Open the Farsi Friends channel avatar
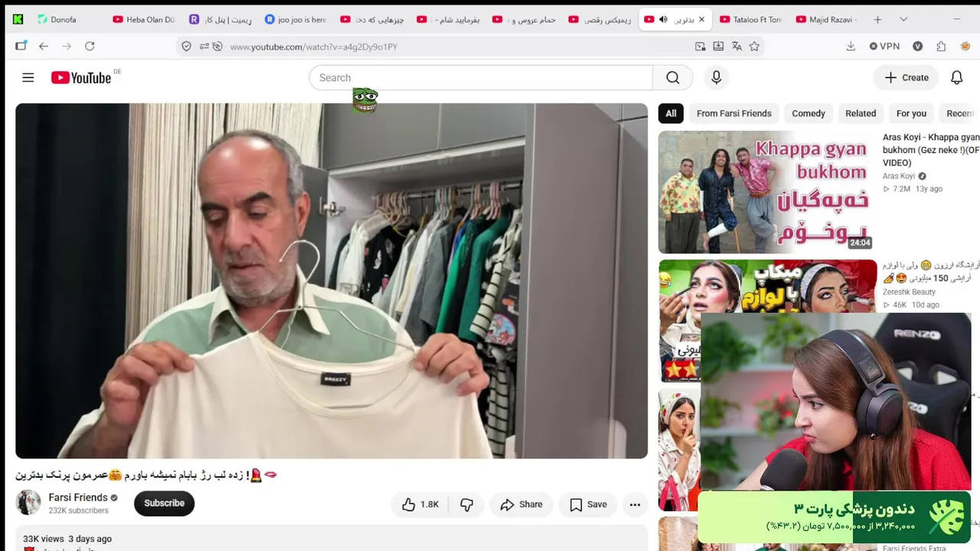980x551 pixels. click(x=28, y=503)
